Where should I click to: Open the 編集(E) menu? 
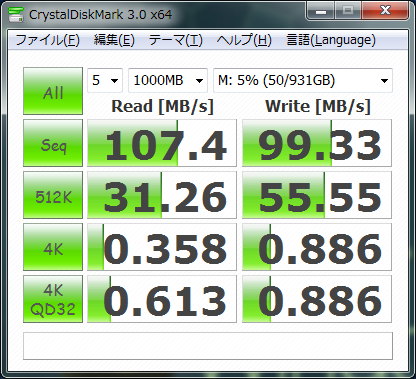(x=114, y=40)
